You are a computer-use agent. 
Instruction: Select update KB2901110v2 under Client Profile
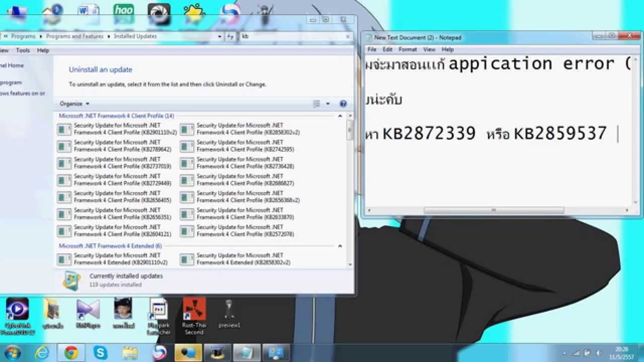pos(117,129)
